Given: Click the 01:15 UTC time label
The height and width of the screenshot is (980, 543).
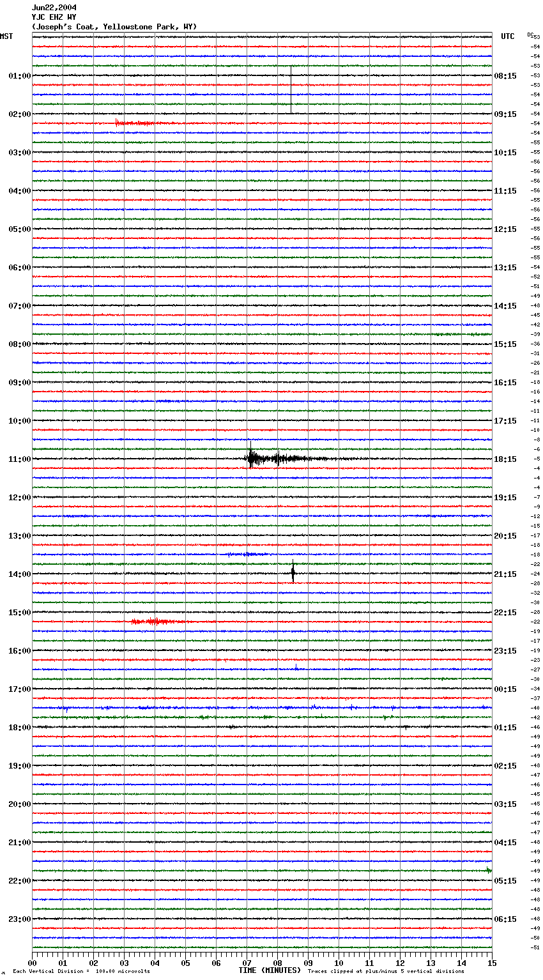Looking at the screenshot, I should [x=505, y=728].
